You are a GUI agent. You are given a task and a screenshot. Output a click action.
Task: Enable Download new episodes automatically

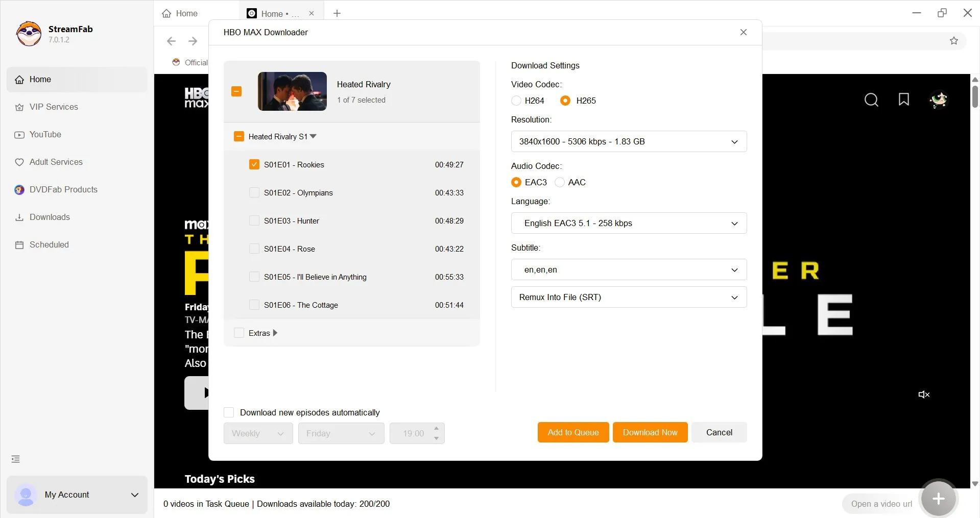point(229,412)
